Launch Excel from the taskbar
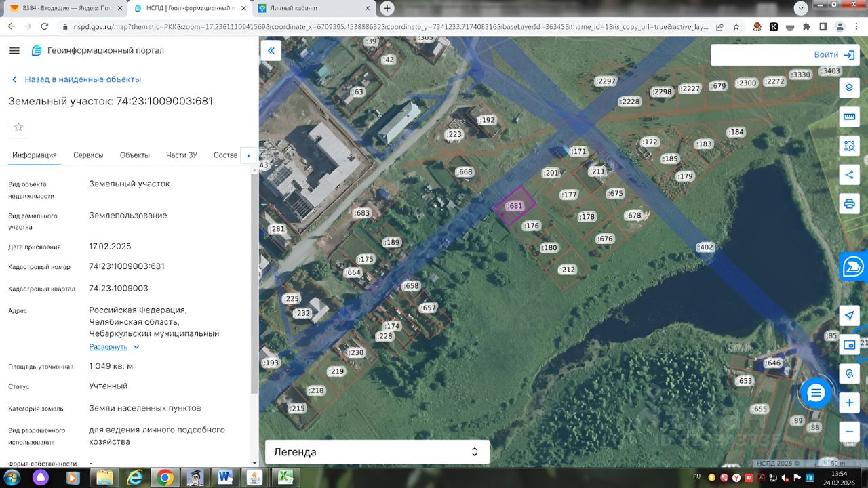The width and height of the screenshot is (868, 488). pos(285,478)
